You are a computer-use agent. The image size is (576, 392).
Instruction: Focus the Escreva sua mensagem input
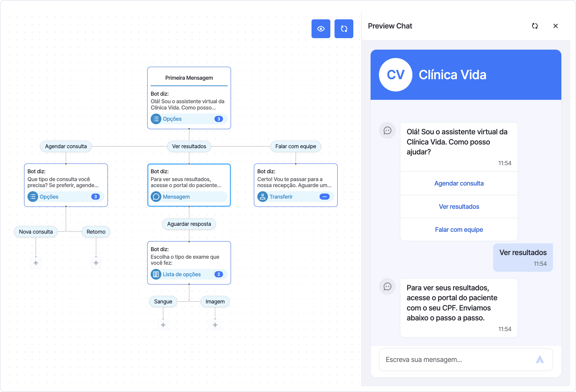pyautogui.click(x=466, y=360)
